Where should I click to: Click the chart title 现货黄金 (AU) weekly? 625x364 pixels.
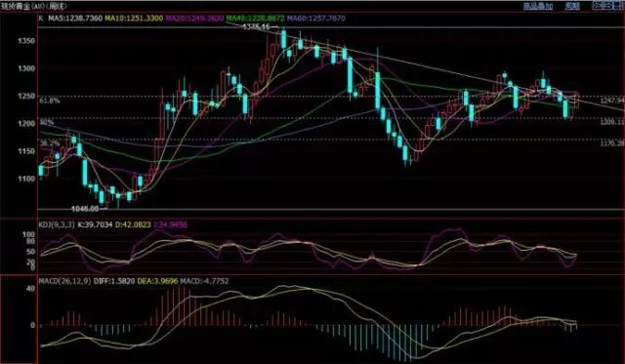point(34,6)
